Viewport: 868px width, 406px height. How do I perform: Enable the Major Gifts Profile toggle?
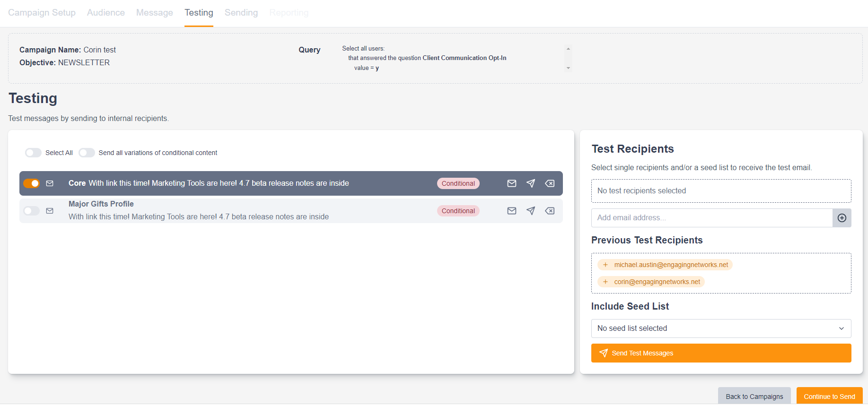[32, 211]
